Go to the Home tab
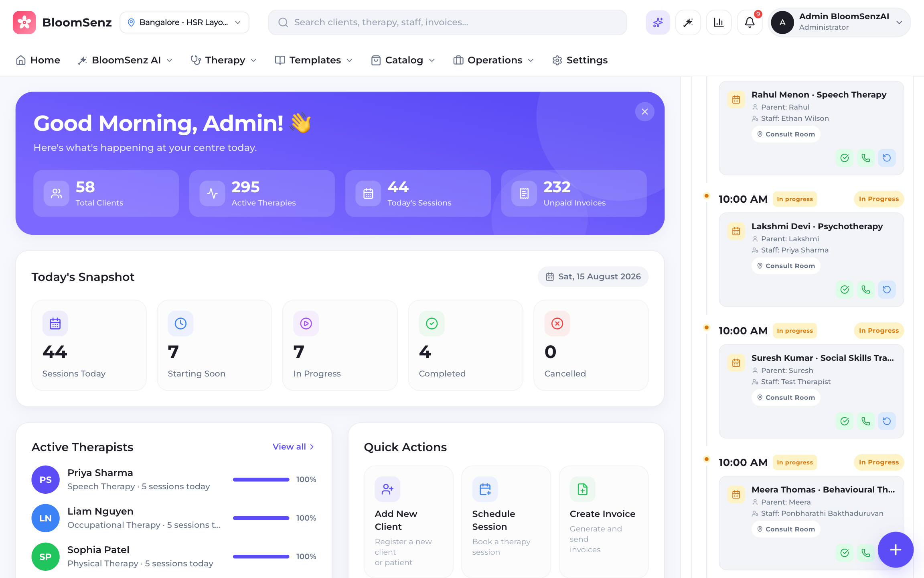 (x=38, y=60)
